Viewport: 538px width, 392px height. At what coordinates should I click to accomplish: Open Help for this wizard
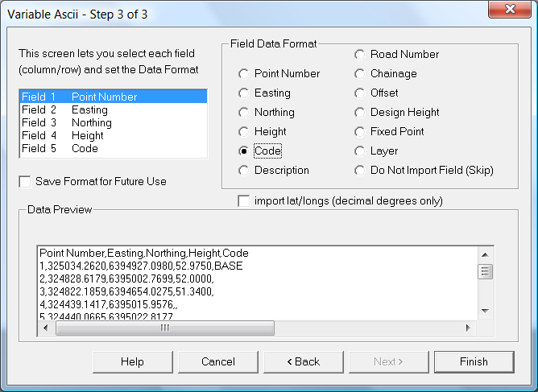[x=132, y=362]
